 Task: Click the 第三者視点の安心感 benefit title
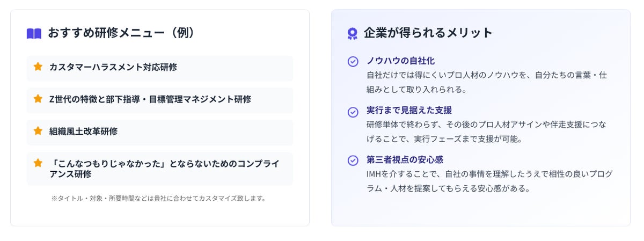coord(405,159)
